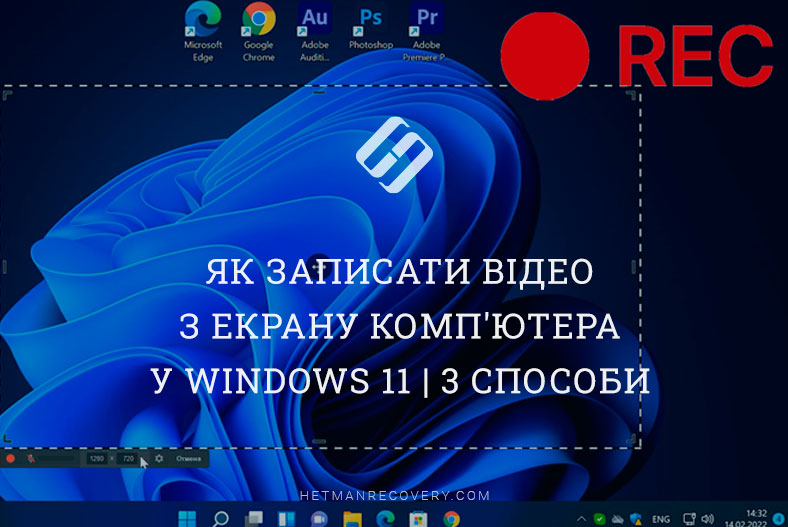Image resolution: width=788 pixels, height=527 pixels.
Task: Select the width field showing 1280
Action: 96,458
